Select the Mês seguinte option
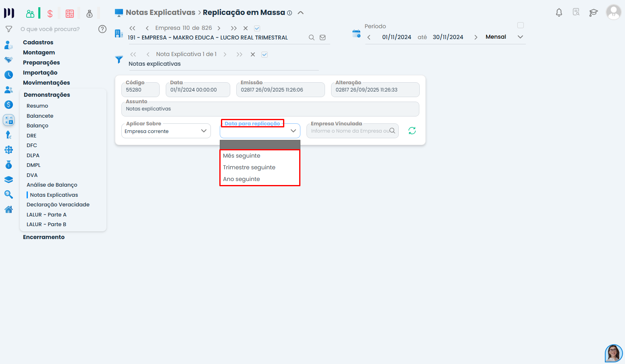Screen dimensions: 625x364 click(x=260, y=156)
